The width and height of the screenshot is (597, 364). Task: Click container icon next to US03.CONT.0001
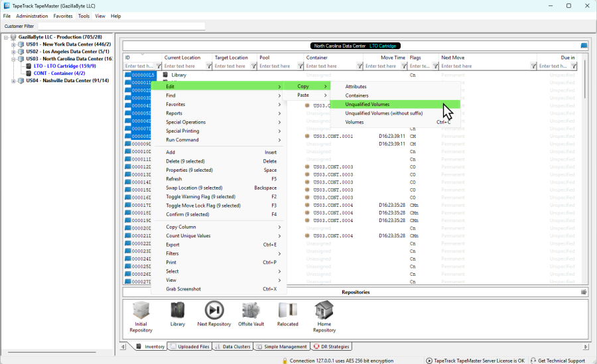pos(307,136)
